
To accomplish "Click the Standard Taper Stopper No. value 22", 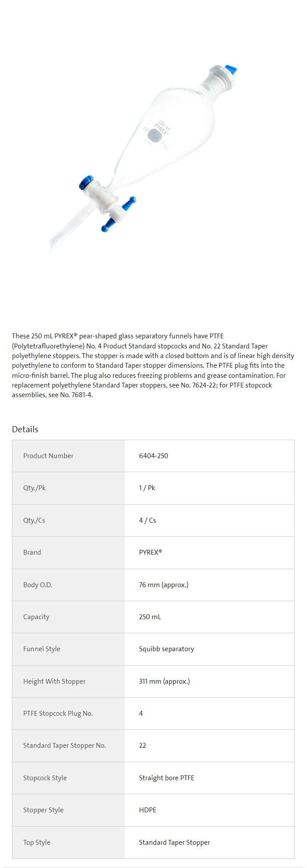I will point(143,746).
